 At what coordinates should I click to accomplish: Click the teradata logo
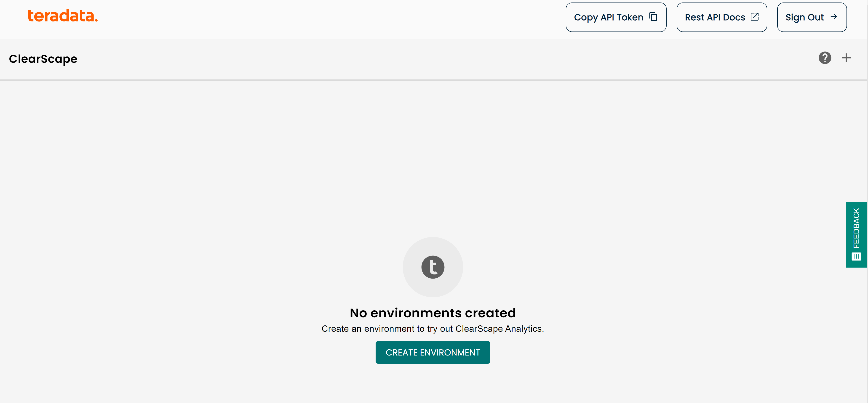[x=63, y=16]
